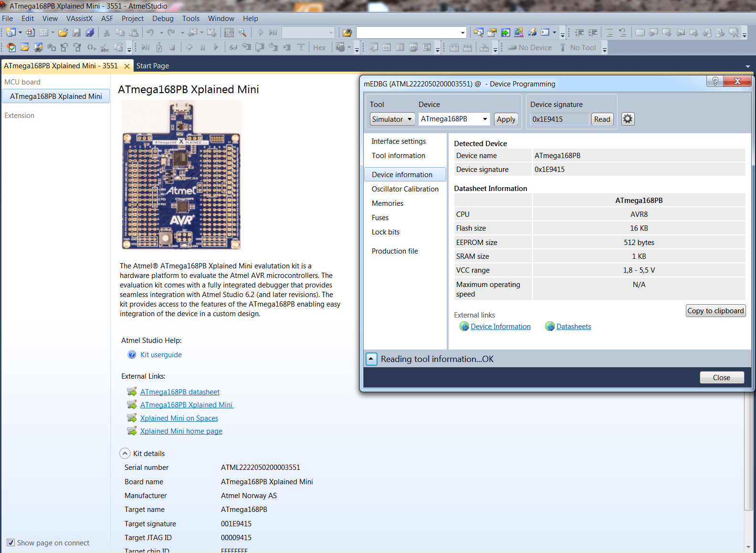Open the Device Information external link
This screenshot has width=756, height=553.
501,327
